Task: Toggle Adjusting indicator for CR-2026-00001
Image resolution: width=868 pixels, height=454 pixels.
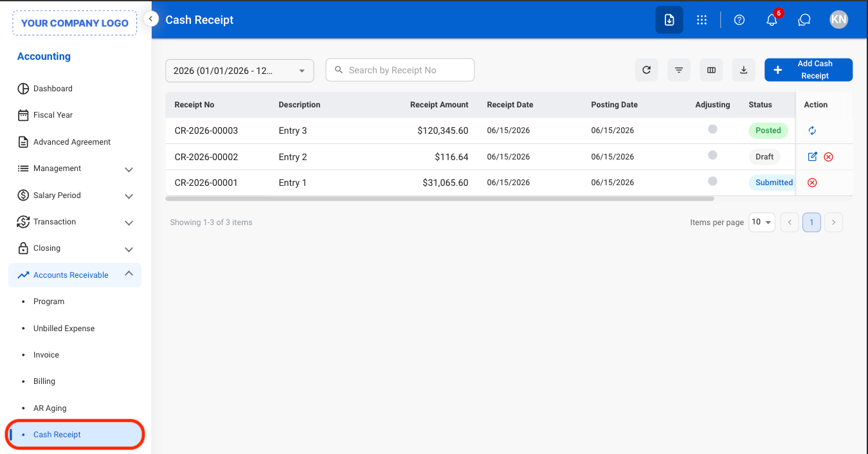Action: point(712,181)
